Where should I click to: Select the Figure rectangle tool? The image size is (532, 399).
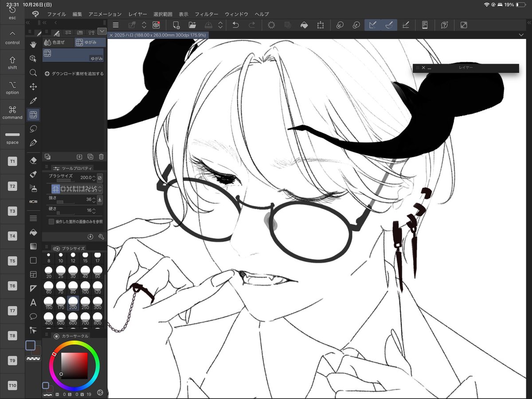pos(33,260)
